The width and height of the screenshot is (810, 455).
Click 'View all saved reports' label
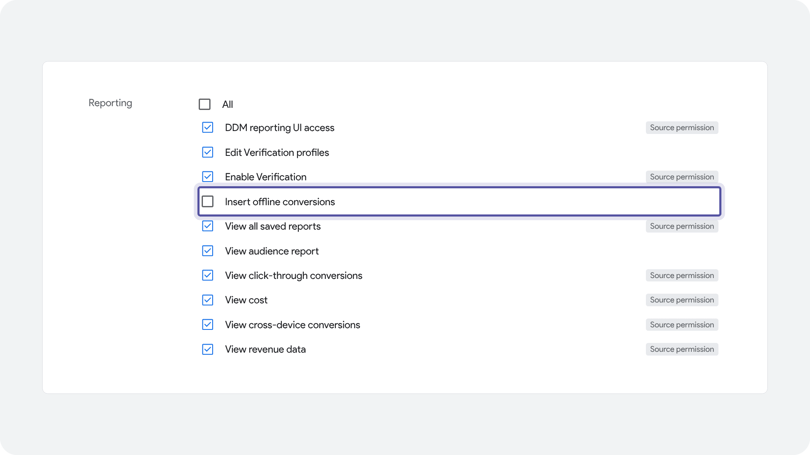[273, 226]
